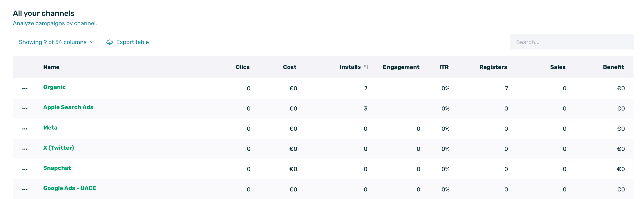Click the Cost column header
644x199 pixels.
(290, 67)
